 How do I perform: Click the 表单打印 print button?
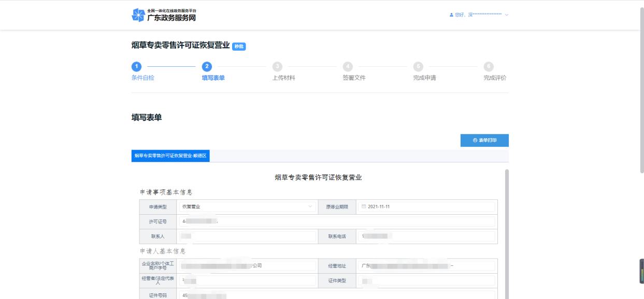pos(484,140)
